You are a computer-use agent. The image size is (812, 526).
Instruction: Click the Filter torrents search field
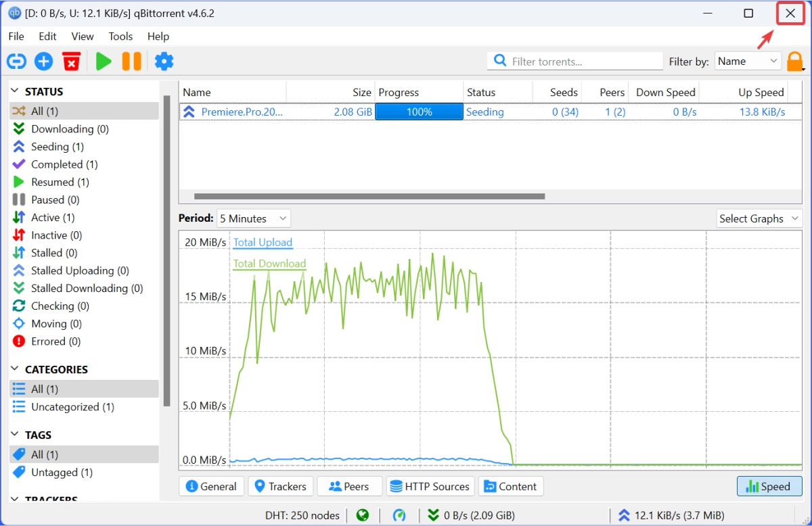[575, 61]
